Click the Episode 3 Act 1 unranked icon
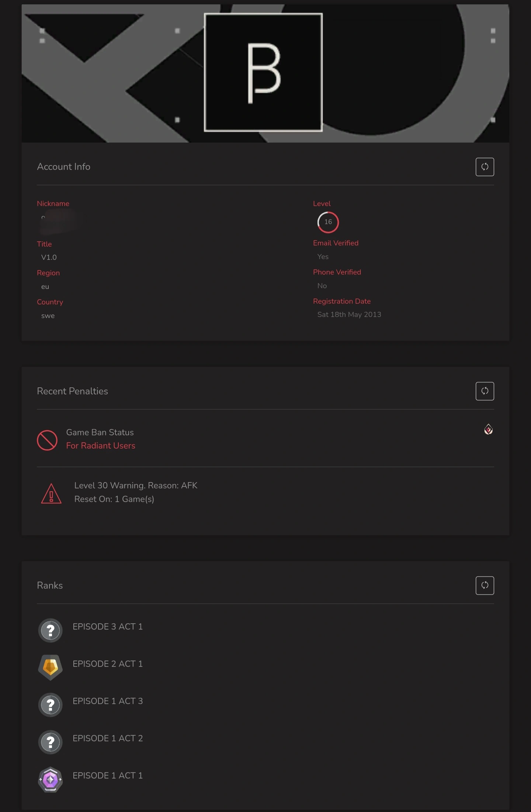The width and height of the screenshot is (531, 812). (51, 630)
